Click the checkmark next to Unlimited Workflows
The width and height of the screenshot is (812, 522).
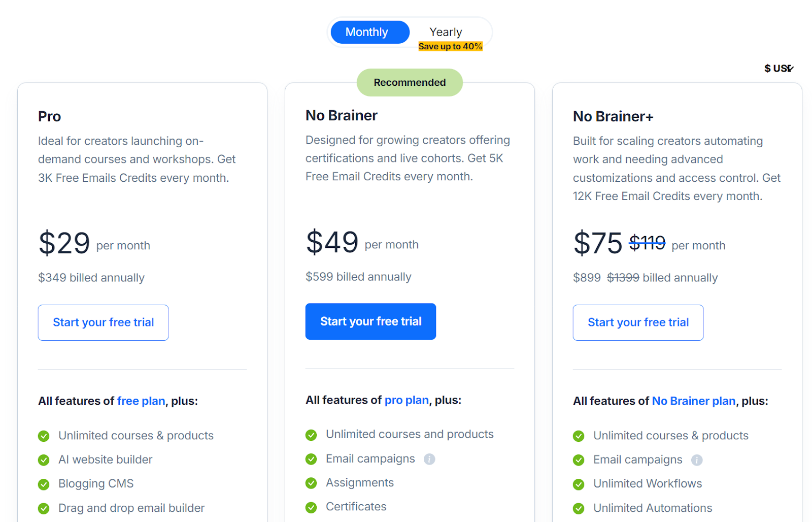point(579,483)
